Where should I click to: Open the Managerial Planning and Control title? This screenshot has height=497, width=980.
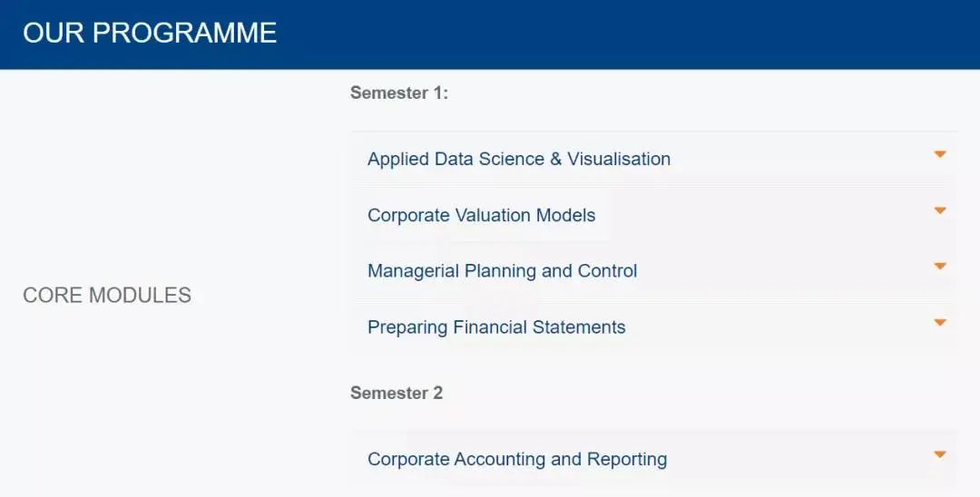click(502, 271)
